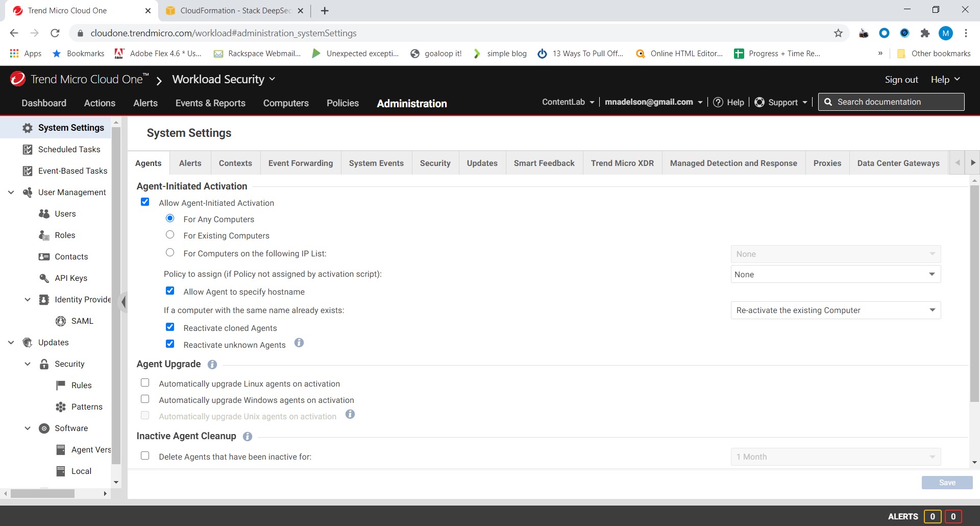The height and width of the screenshot is (526, 980).
Task: Show info for Unix agents upgrade option
Action: (350, 414)
